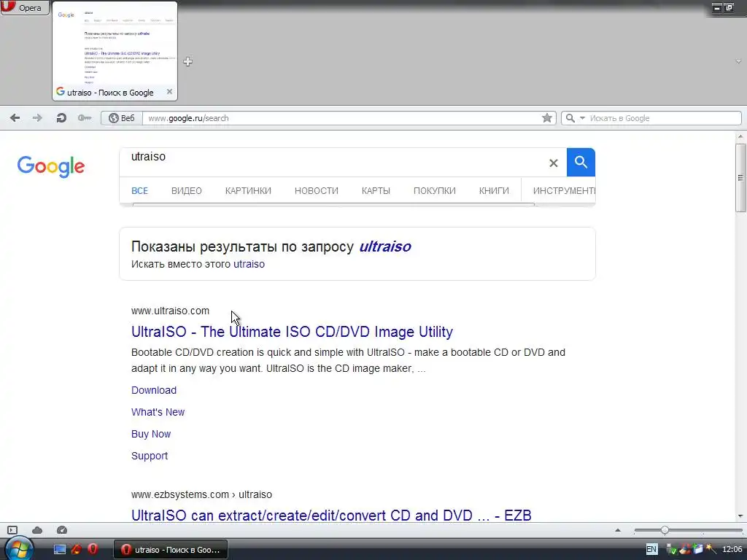Search instead for original utraiso link

point(249,264)
